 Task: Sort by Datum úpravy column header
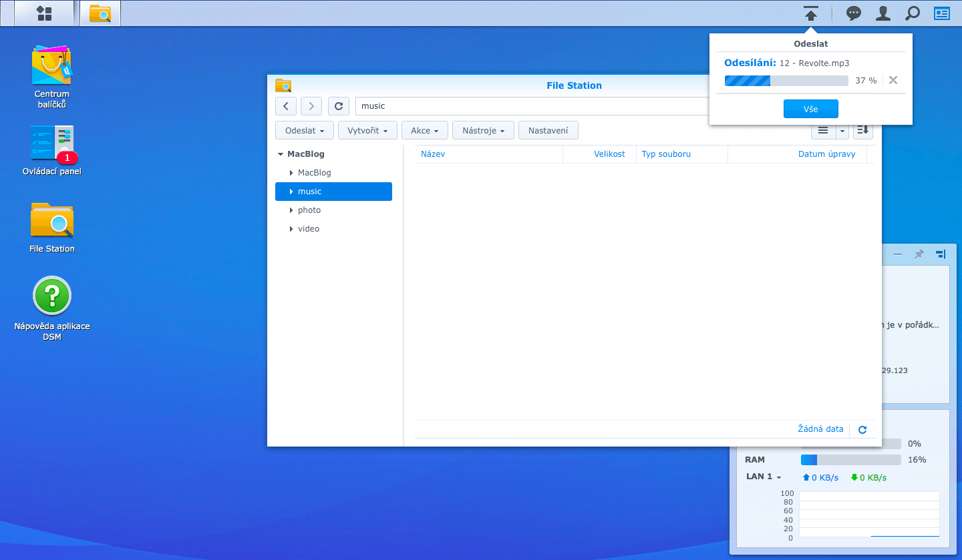[x=797, y=154]
